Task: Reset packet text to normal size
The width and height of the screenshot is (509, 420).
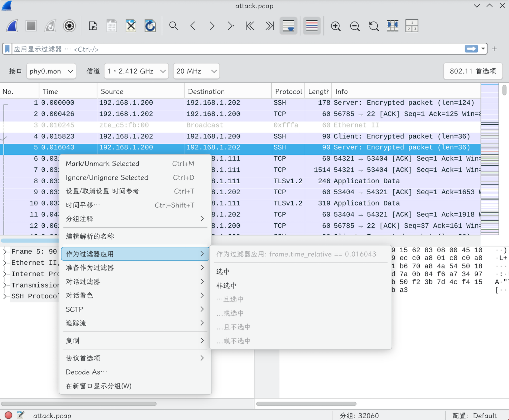Action: (374, 26)
